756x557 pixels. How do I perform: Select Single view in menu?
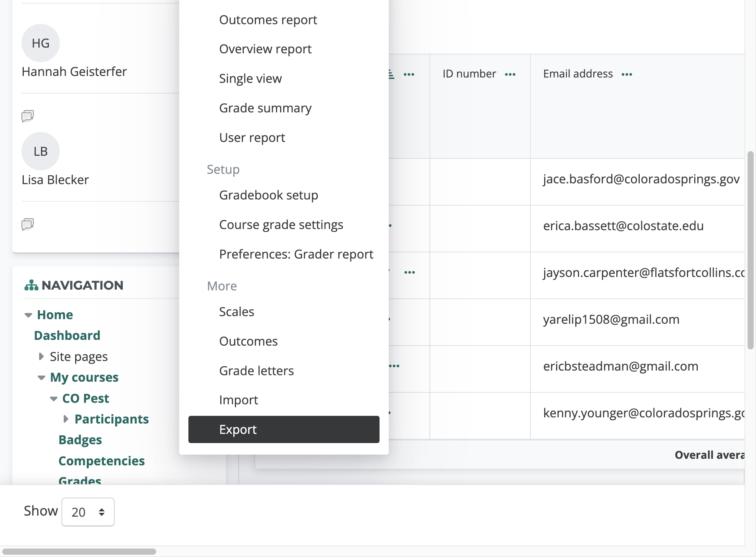pos(250,79)
